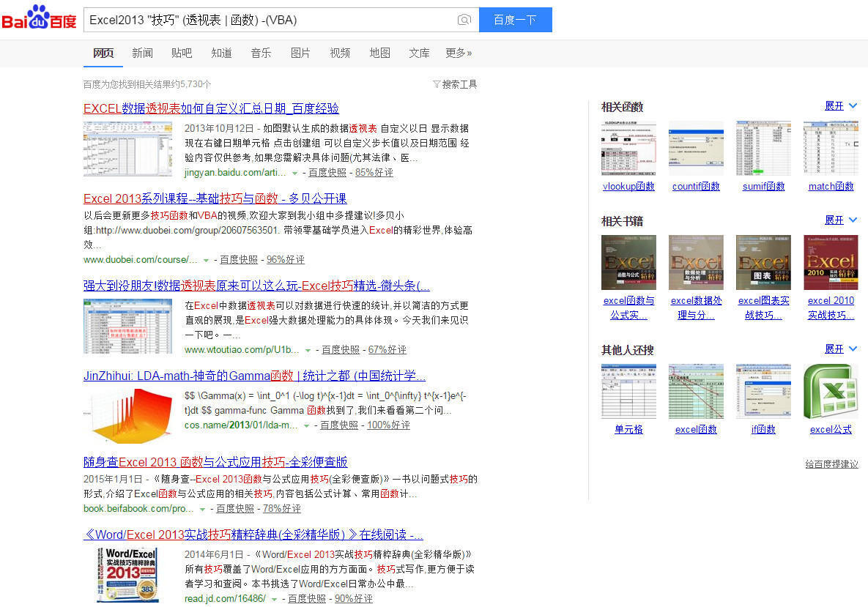Screen dimensions: 868x607
Task: Click the countif函数 thumbnail image
Action: (696, 149)
